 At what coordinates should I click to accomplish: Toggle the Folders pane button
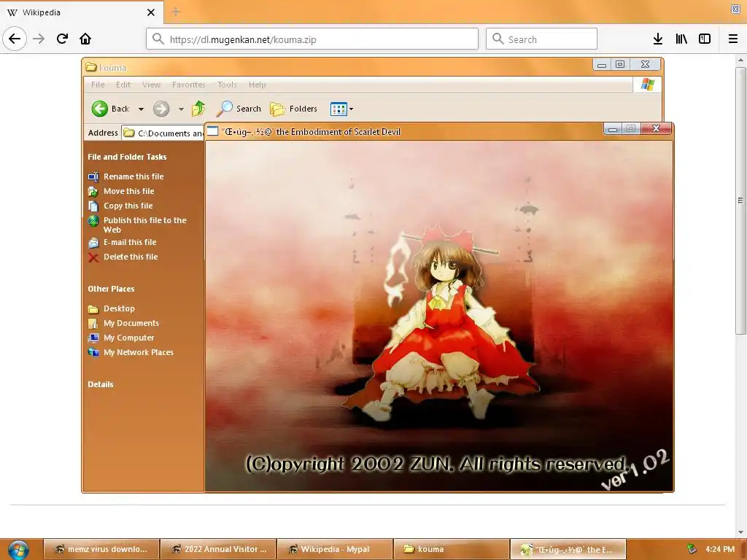click(x=293, y=109)
